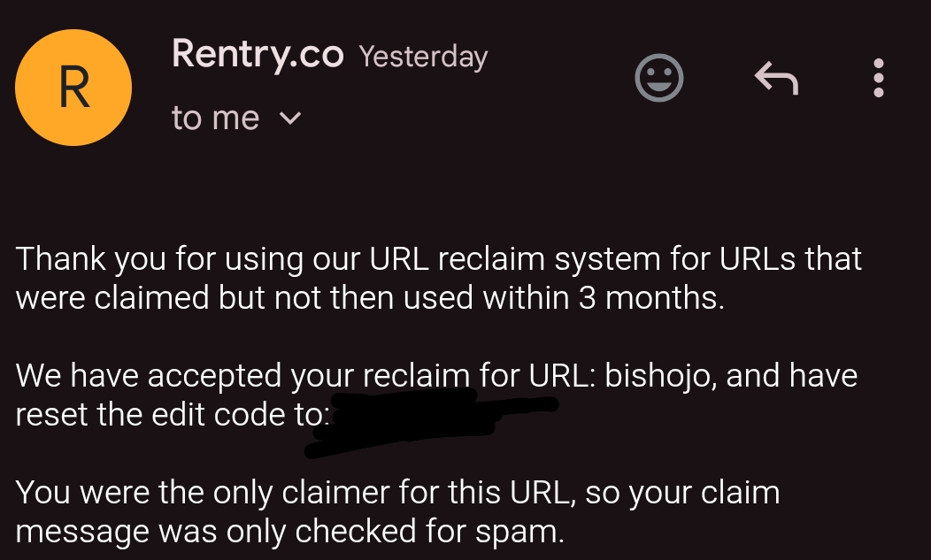
Task: Select the word "bishojo" in the message
Action: 658,377
